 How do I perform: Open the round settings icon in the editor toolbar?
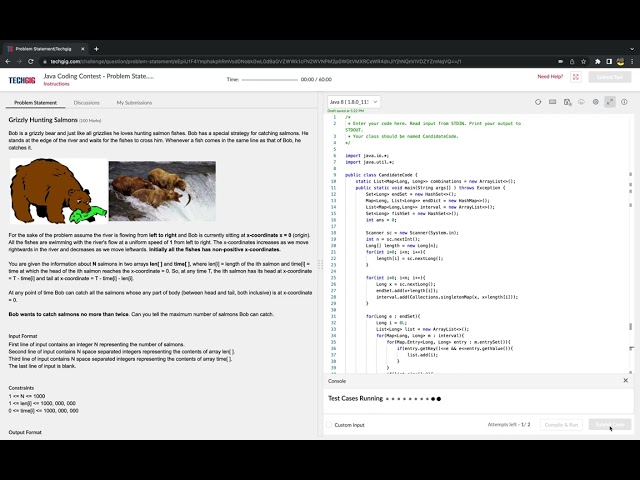[596, 102]
